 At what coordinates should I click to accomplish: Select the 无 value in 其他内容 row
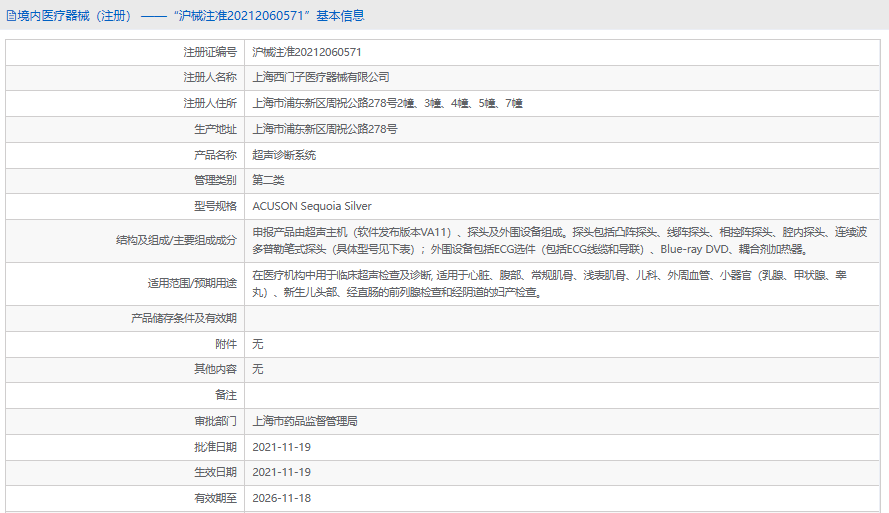point(258,370)
